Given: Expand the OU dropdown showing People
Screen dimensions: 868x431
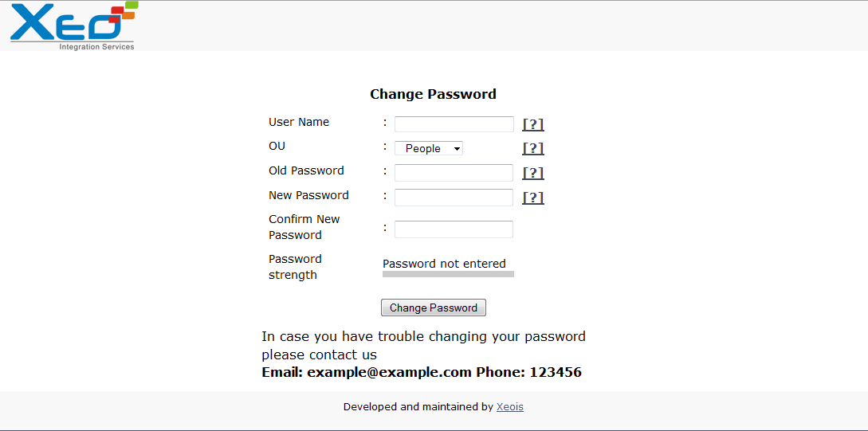Looking at the screenshot, I should 429,148.
